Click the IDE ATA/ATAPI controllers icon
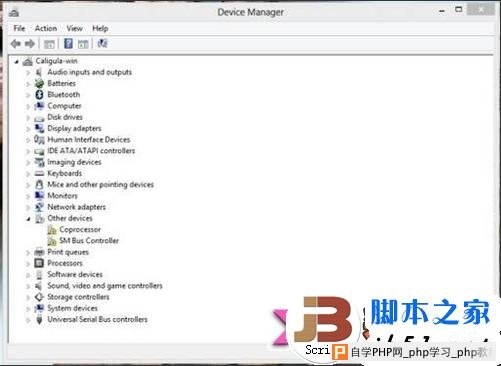 tap(39, 151)
